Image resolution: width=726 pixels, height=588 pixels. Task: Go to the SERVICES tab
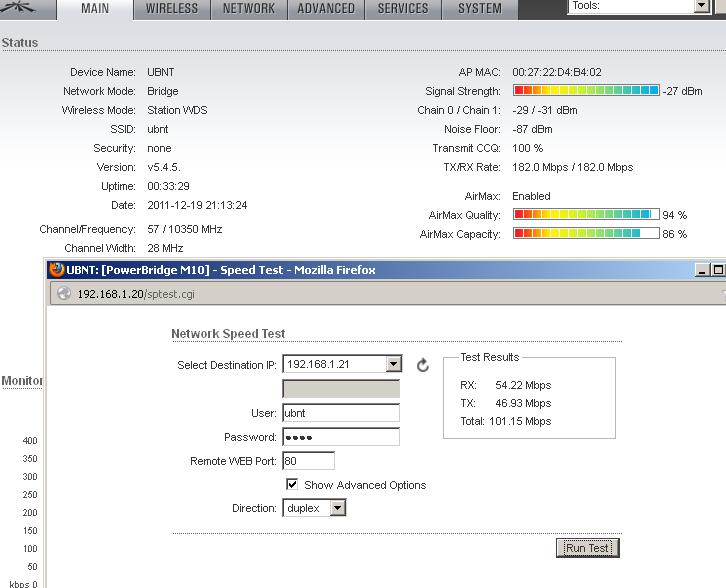pos(403,9)
